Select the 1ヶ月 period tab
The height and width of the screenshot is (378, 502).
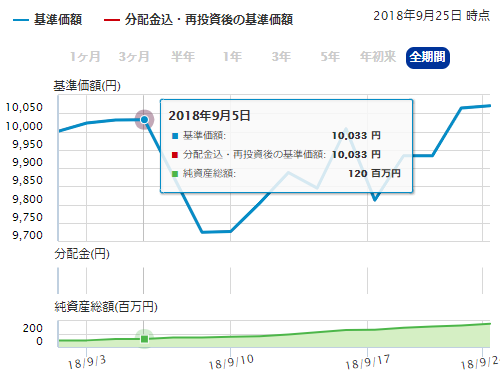85,57
